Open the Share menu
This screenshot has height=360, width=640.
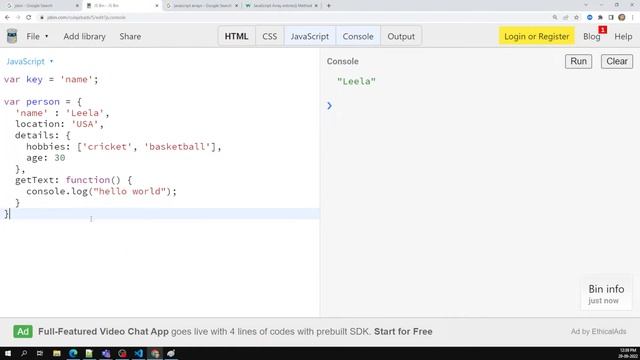coord(130,36)
